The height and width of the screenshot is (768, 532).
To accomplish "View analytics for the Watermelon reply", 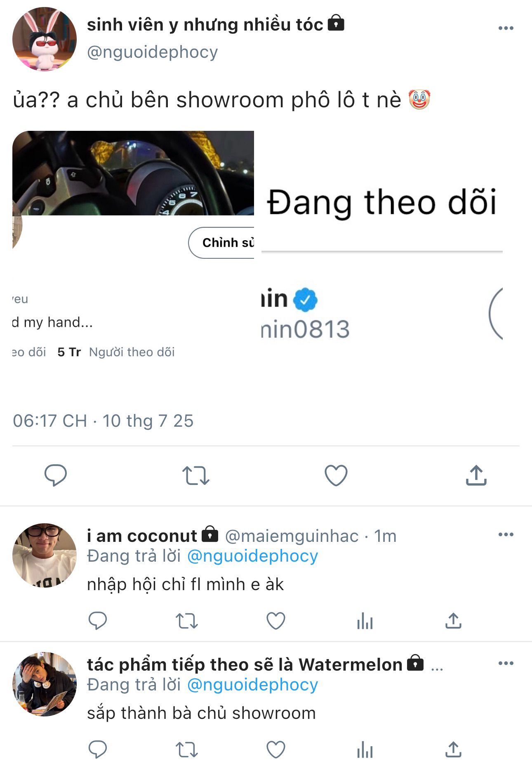I will point(365,749).
